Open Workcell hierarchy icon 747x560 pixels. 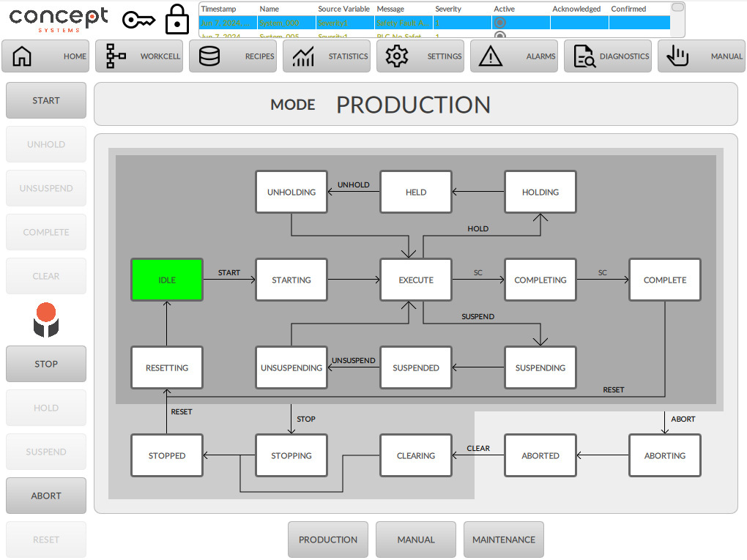[116, 56]
